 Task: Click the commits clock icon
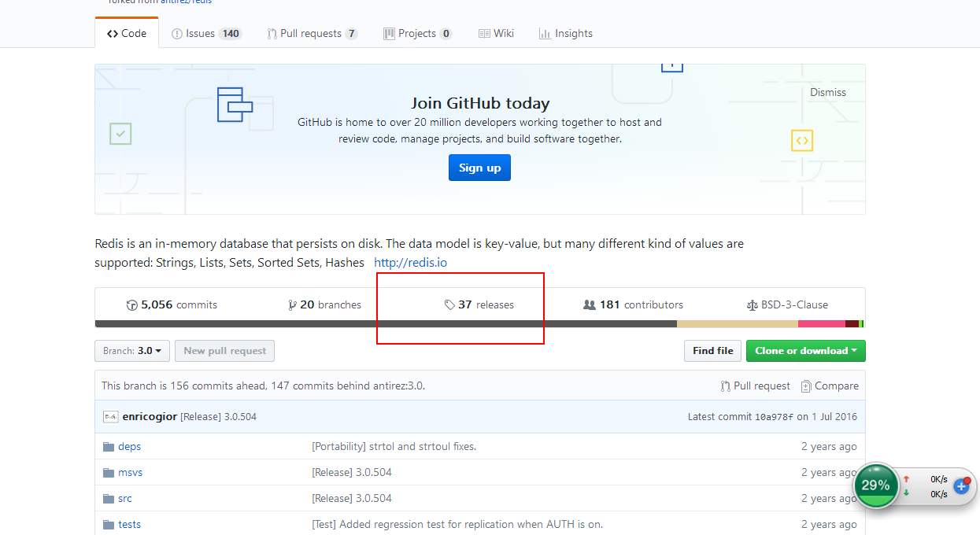tap(131, 305)
